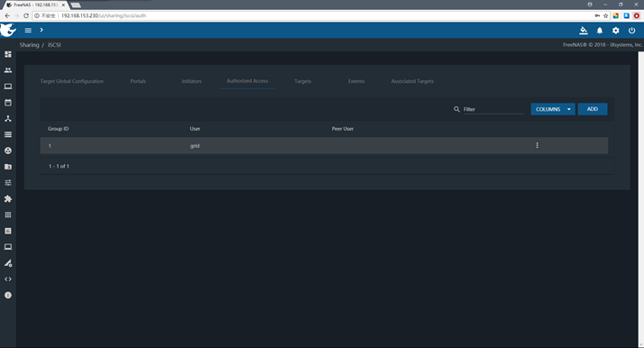Click the FreeNAS logo
The width and height of the screenshot is (644, 348).
[8, 30]
